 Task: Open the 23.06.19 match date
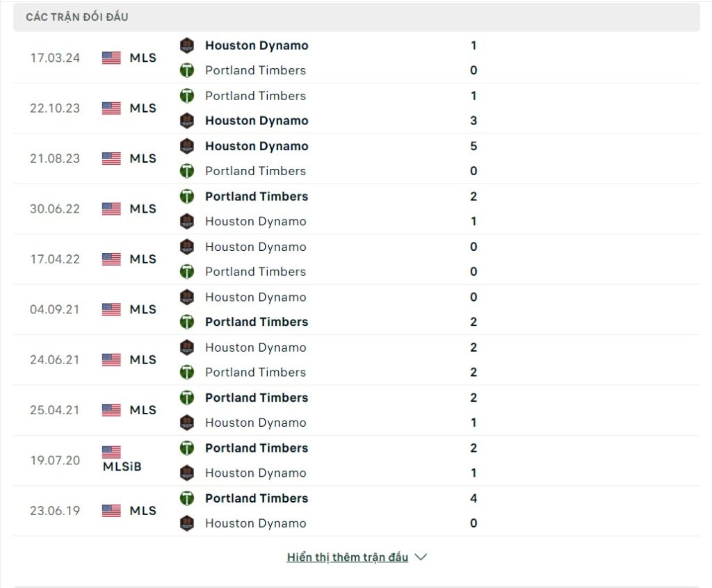[x=55, y=511]
